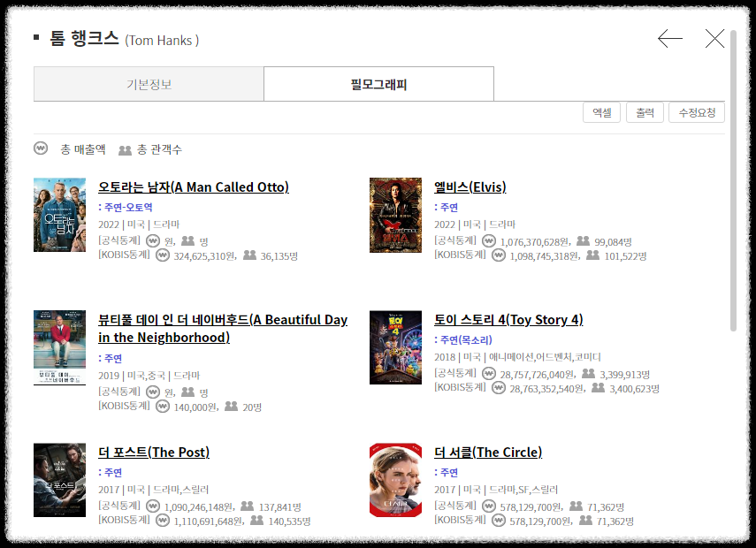
Task: Switch to the 기본정보 tab
Action: (x=149, y=82)
